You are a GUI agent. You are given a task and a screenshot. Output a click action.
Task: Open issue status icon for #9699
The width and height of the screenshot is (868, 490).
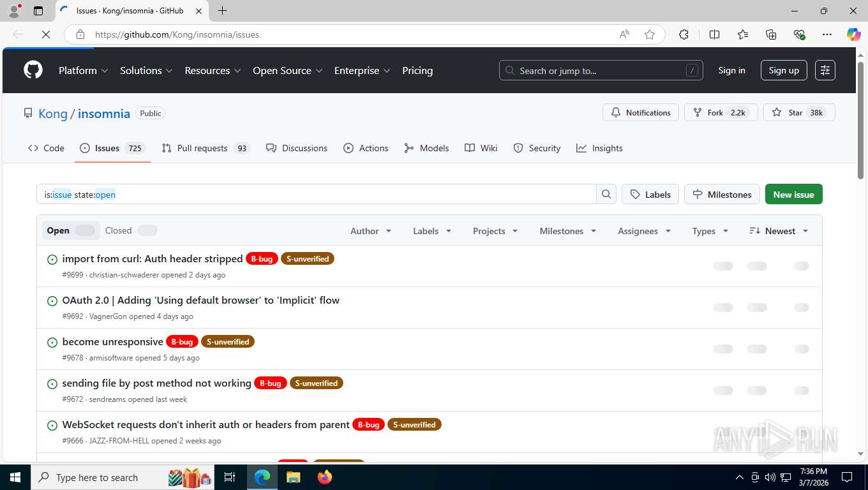click(x=52, y=260)
